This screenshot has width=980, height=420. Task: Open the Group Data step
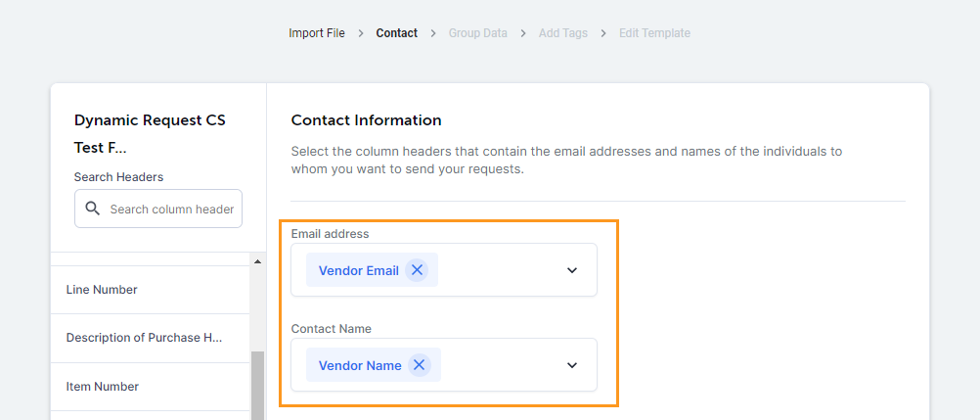point(477,33)
